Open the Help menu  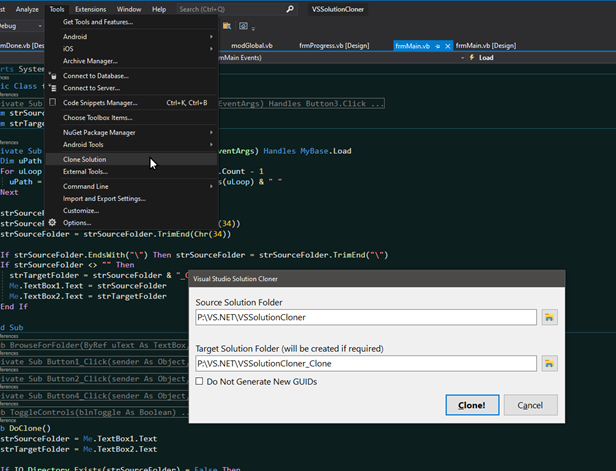[159, 9]
